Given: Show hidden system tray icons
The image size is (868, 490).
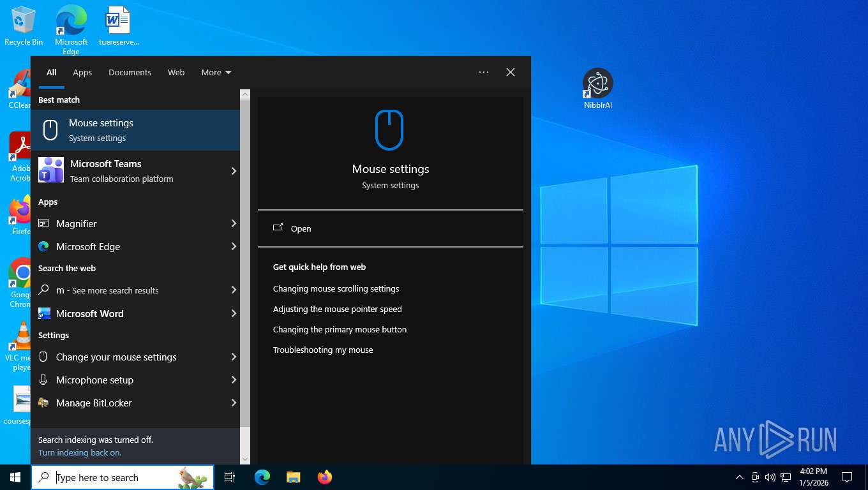Looking at the screenshot, I should (x=740, y=477).
